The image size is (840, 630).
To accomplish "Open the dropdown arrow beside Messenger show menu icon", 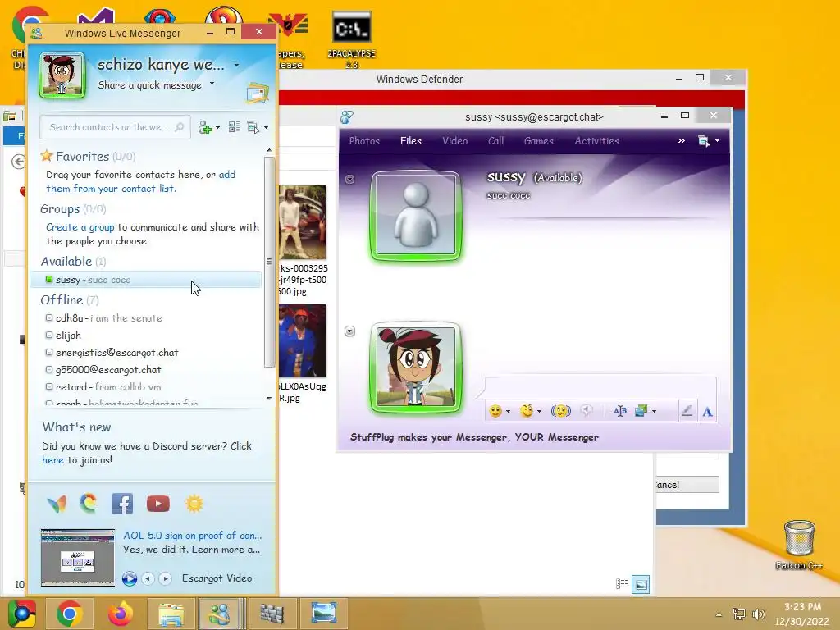I will (x=267, y=127).
